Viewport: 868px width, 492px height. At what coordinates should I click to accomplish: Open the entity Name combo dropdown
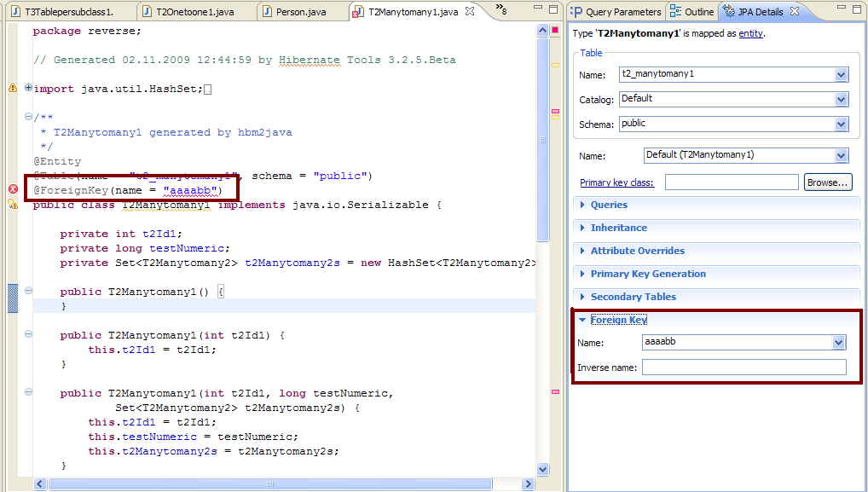[x=842, y=155]
